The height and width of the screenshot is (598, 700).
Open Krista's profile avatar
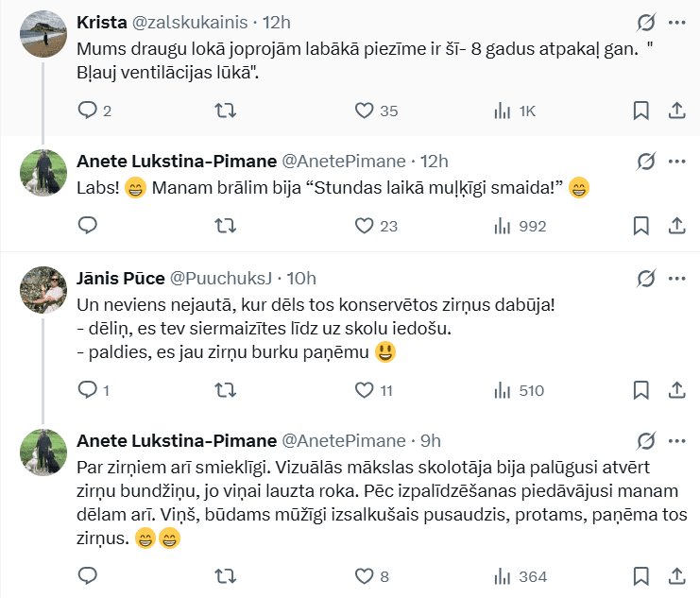44,34
